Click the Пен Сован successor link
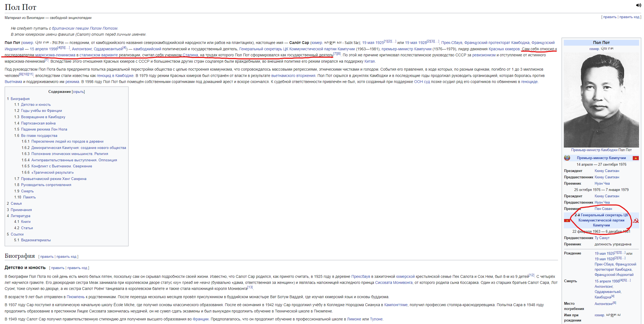 (x=603, y=209)
